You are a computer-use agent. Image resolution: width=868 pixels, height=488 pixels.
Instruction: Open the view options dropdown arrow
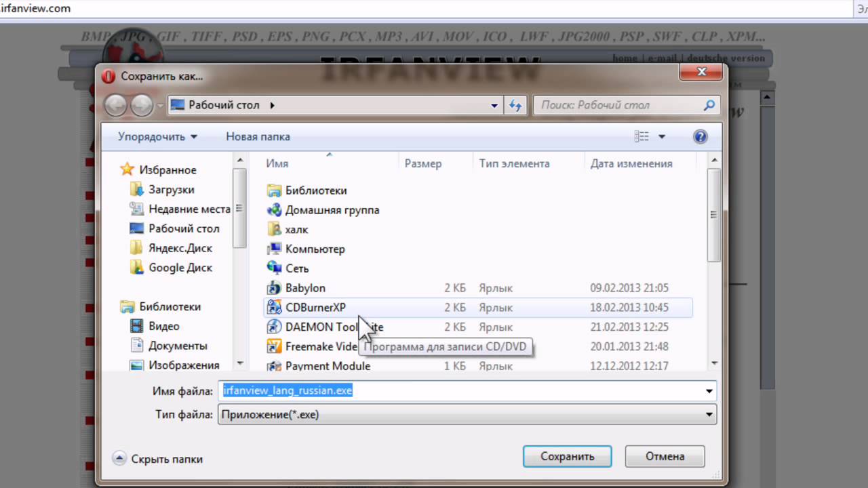click(662, 137)
